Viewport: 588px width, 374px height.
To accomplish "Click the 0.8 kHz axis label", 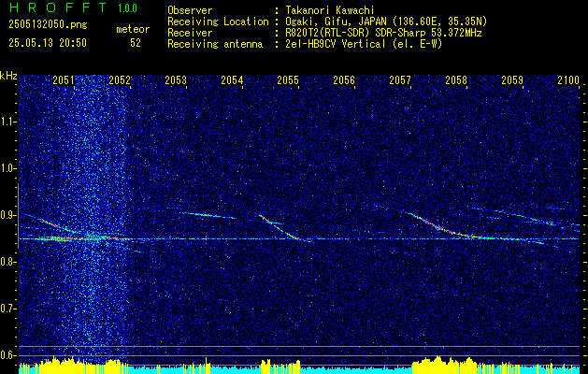I will (7, 262).
